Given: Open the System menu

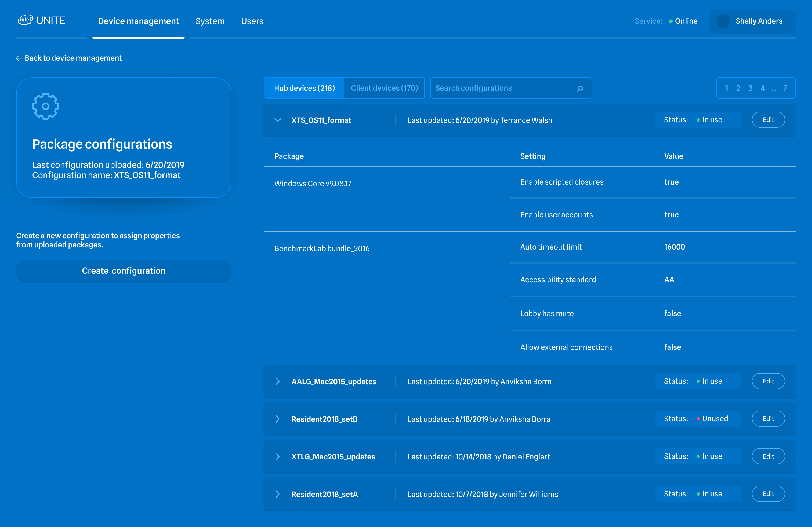Looking at the screenshot, I should (x=210, y=21).
